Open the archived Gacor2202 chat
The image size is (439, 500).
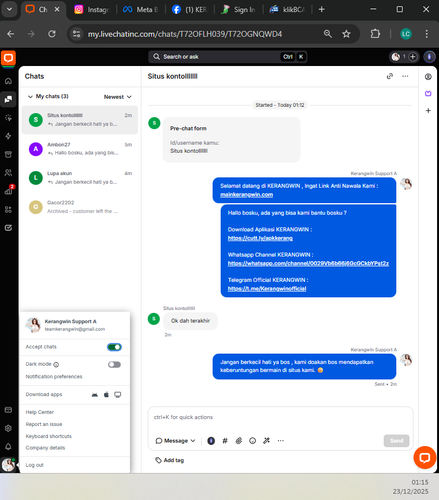[80, 207]
